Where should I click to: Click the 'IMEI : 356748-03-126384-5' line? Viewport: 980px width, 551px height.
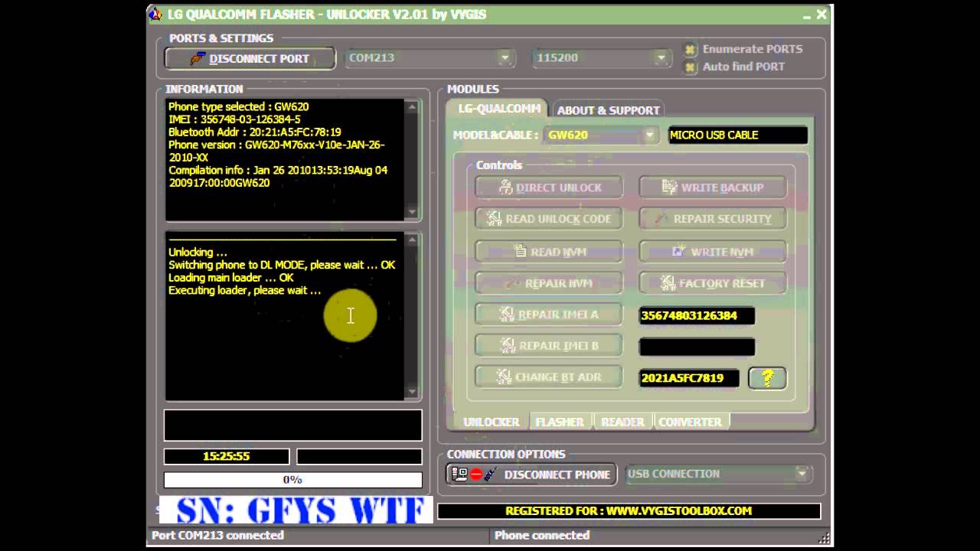point(234,119)
